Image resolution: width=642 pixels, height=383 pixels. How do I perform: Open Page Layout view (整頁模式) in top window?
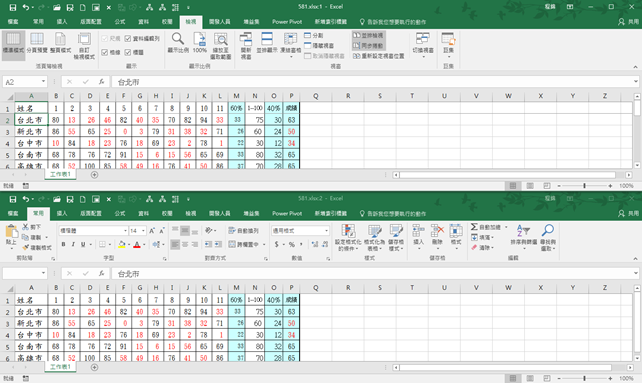point(61,43)
